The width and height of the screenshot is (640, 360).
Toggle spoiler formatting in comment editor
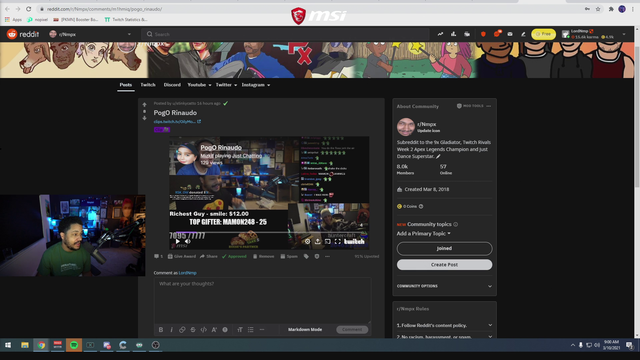pyautogui.click(x=225, y=329)
